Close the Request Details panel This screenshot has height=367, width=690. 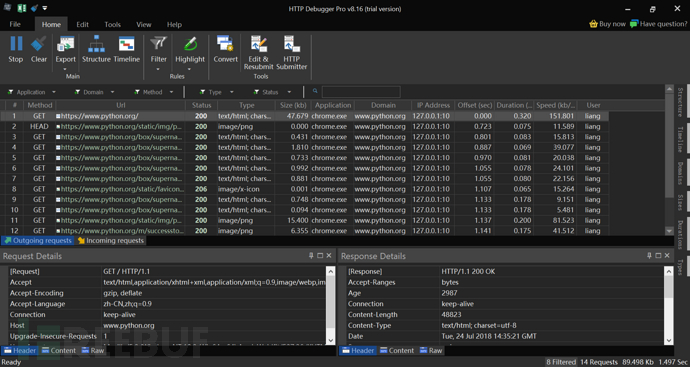point(329,256)
